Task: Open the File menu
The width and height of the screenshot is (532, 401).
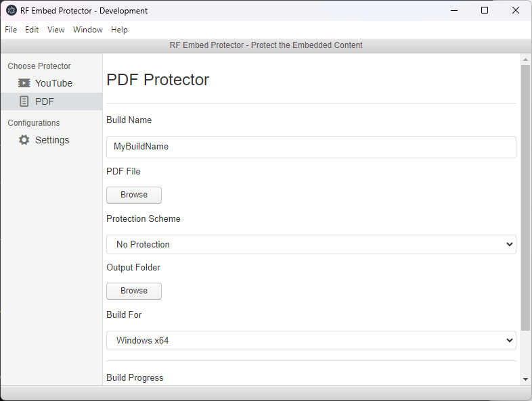Action: pos(11,30)
